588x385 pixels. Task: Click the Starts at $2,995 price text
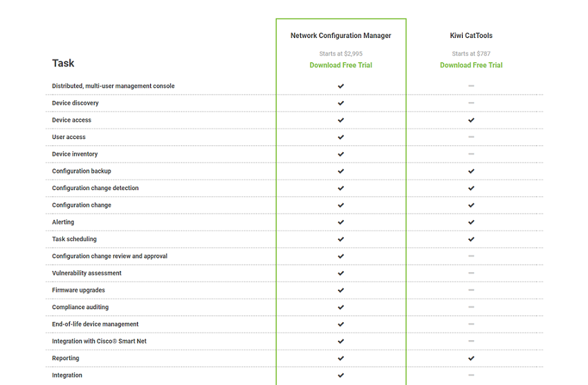coord(340,54)
